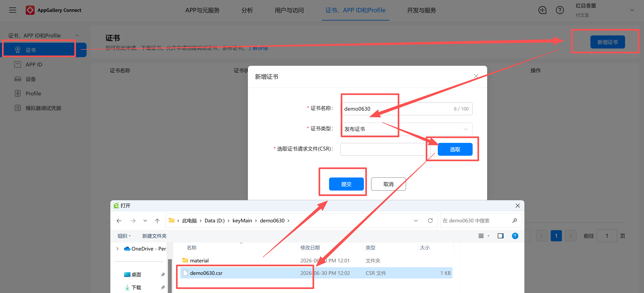The image size is (644, 293).
Task: Close the 新增证书 dialog
Action: click(476, 76)
